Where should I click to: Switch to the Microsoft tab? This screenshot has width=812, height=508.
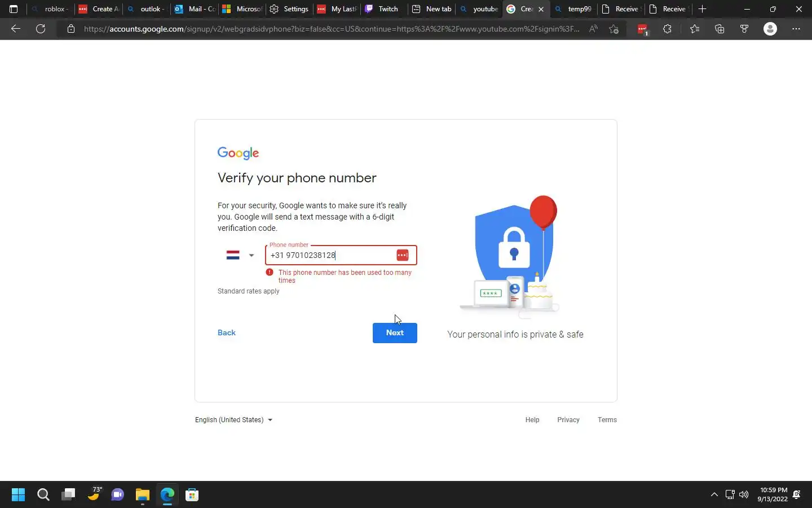point(242,9)
